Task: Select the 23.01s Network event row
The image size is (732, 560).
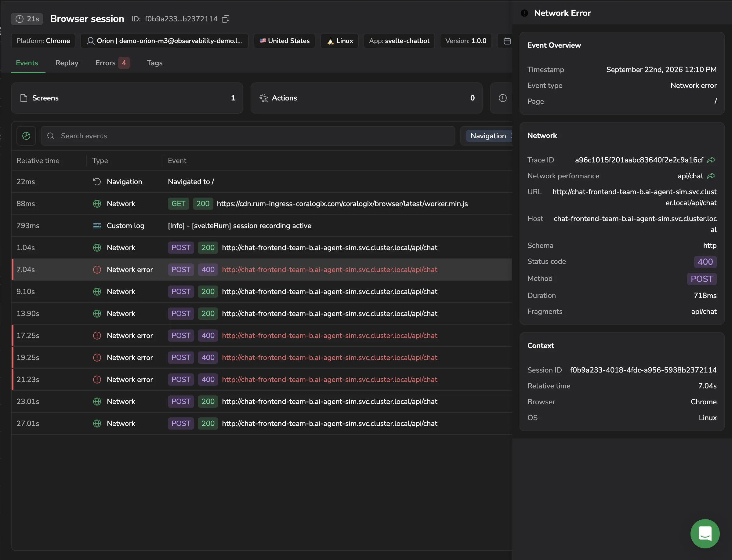Action: click(x=262, y=402)
